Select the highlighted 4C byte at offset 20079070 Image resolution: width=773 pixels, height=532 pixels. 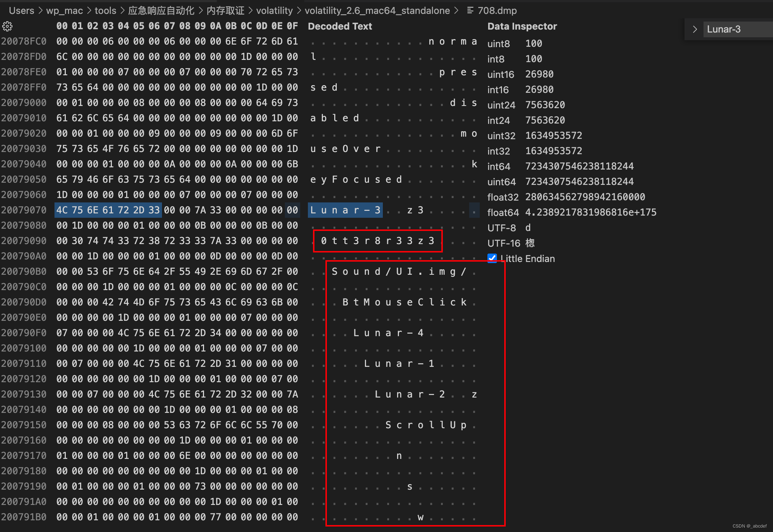61,210
